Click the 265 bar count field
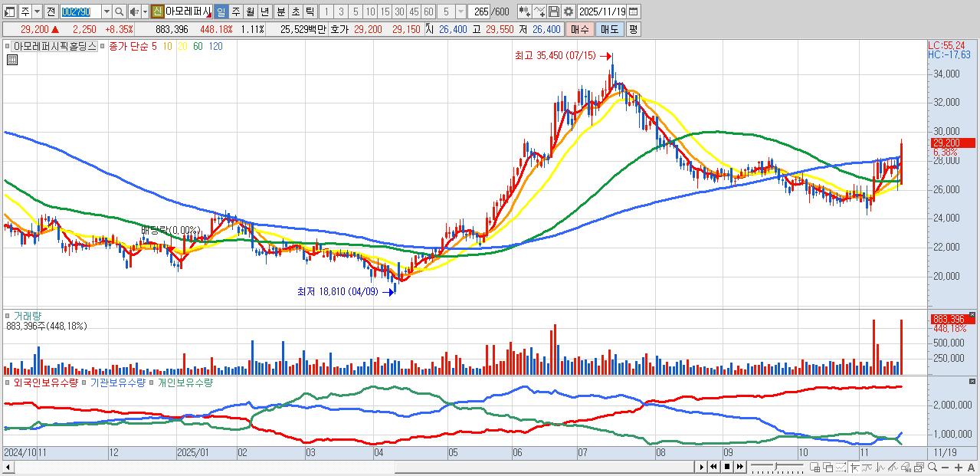The width and height of the screenshot is (980, 476). tap(480, 11)
